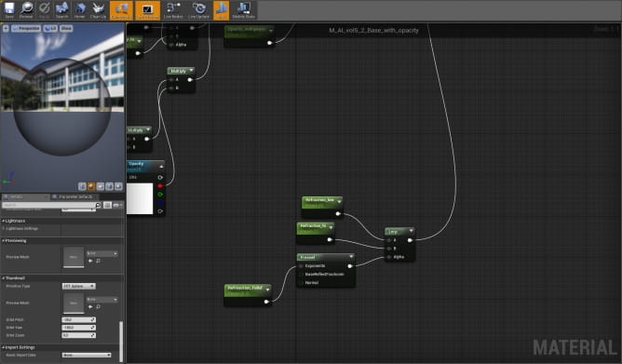Click the Fresnel node ExponentIn input pin
This screenshot has width=622, height=364.
coord(301,265)
